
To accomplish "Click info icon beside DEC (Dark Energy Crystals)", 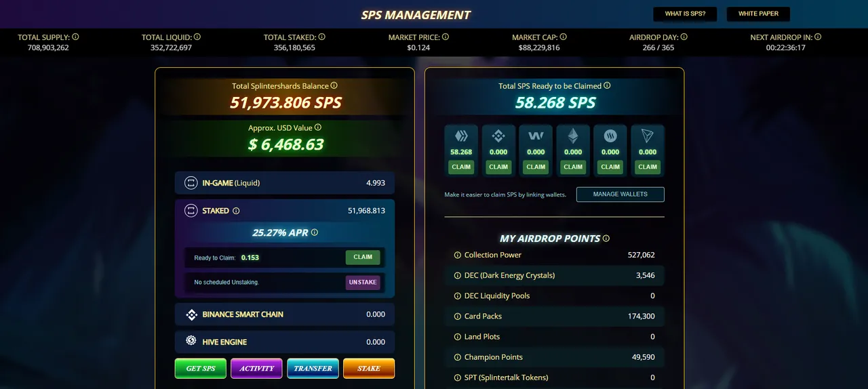I will tap(457, 275).
